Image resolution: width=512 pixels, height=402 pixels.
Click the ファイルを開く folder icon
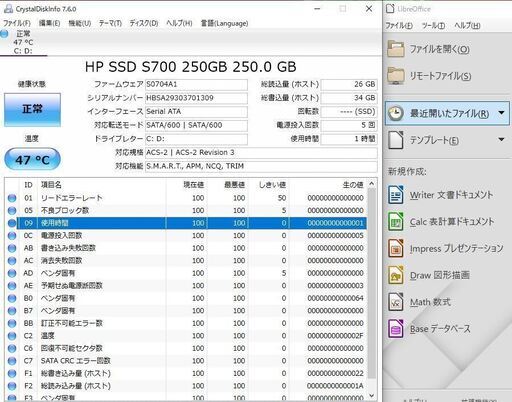point(396,49)
